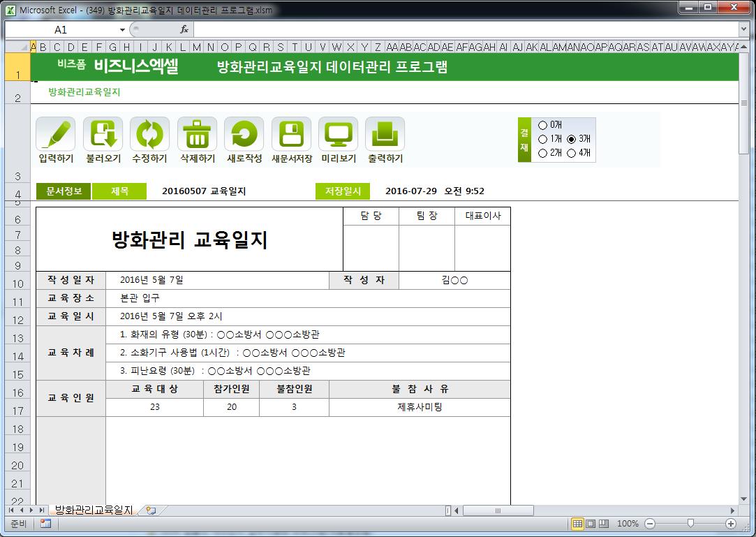This screenshot has width=756, height=537.
Task: Click the 삭제하기 trash can icon
Action: click(x=198, y=134)
